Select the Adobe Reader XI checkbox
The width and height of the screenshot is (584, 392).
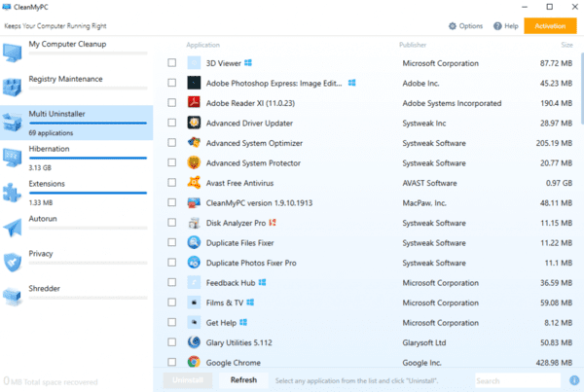pyautogui.click(x=171, y=102)
